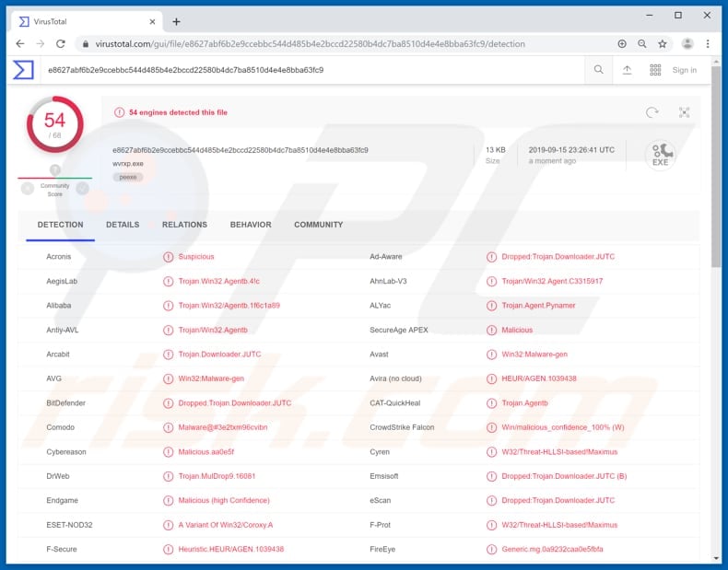The image size is (728, 570).
Task: Click 'Win/malicious_confidence_100% (W)' CrowdStrike result
Action: click(x=563, y=427)
